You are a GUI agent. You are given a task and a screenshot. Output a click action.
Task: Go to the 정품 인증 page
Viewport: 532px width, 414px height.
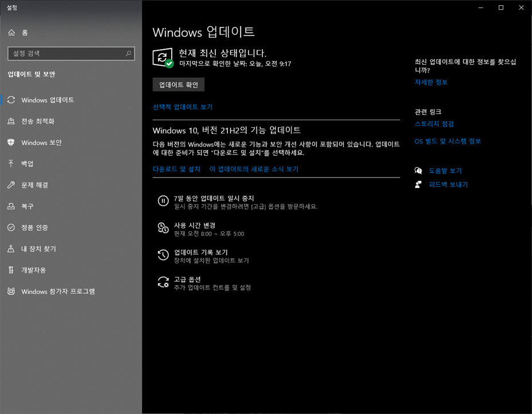(71, 227)
